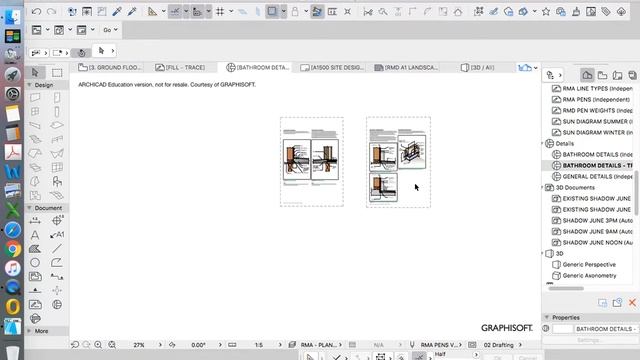
Task: Select the Stair tool in Design toolbox
Action: [35, 139]
